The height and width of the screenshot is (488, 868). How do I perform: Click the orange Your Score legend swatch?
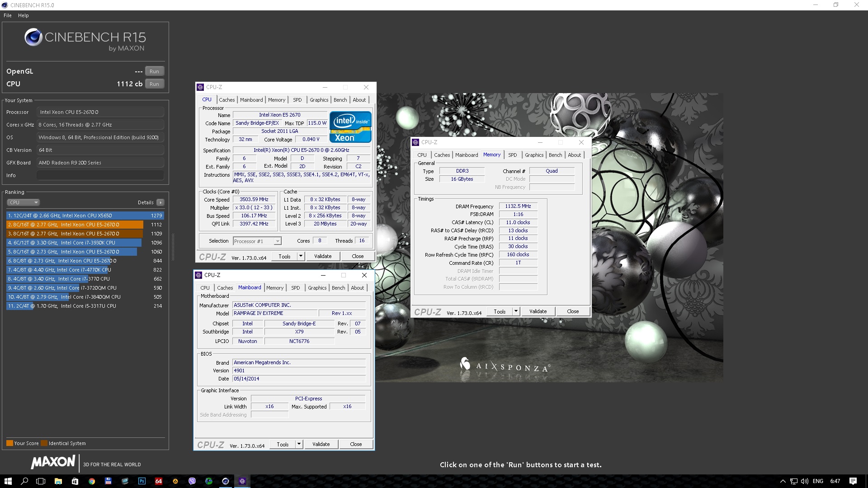pos(9,443)
